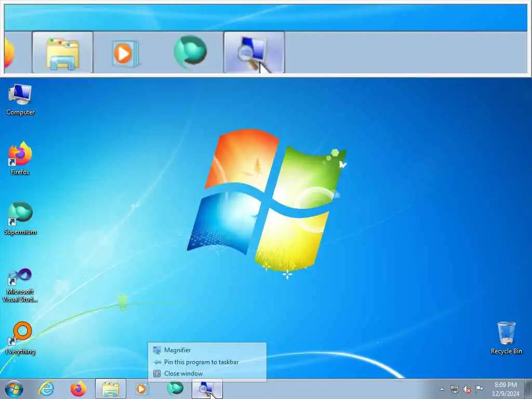This screenshot has width=532, height=399.
Task: Show hidden tray icons arrow
Action: (x=442, y=389)
